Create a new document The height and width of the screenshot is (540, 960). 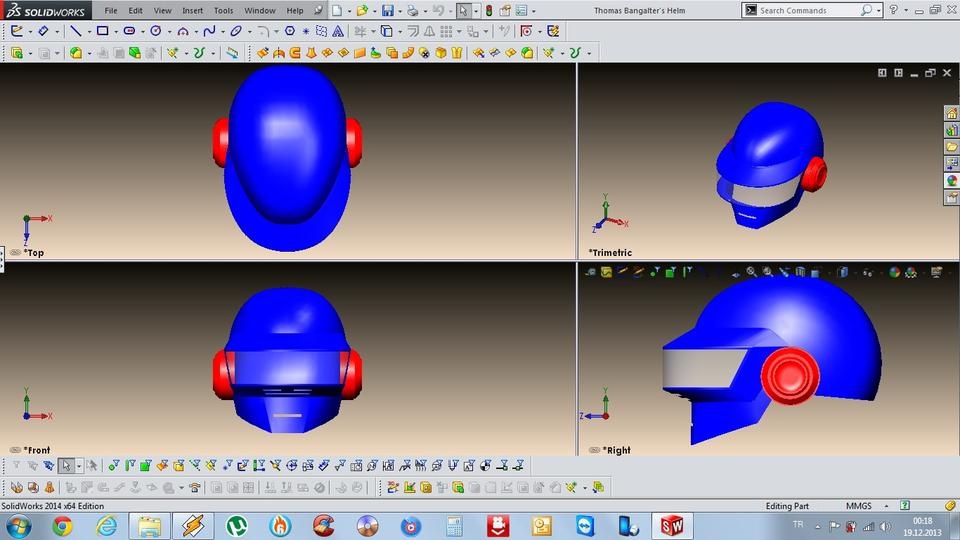coord(337,10)
